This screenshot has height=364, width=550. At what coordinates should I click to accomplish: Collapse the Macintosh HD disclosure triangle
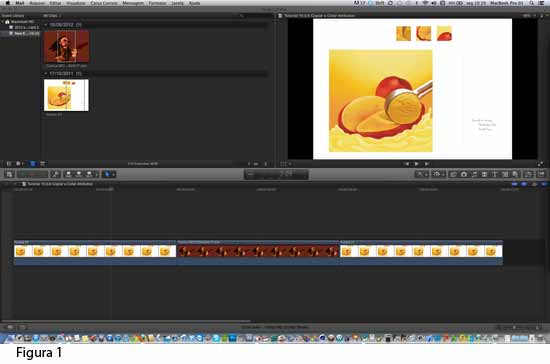click(3, 22)
